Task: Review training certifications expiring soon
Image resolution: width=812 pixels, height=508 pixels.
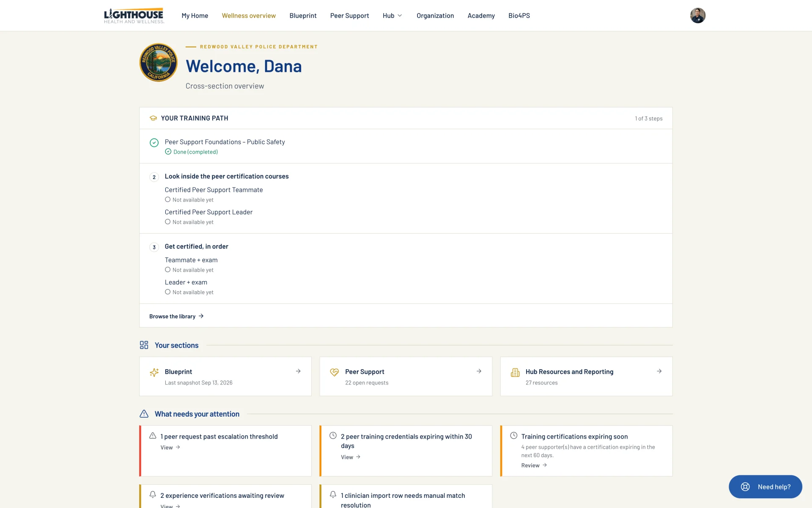Action: click(x=534, y=465)
